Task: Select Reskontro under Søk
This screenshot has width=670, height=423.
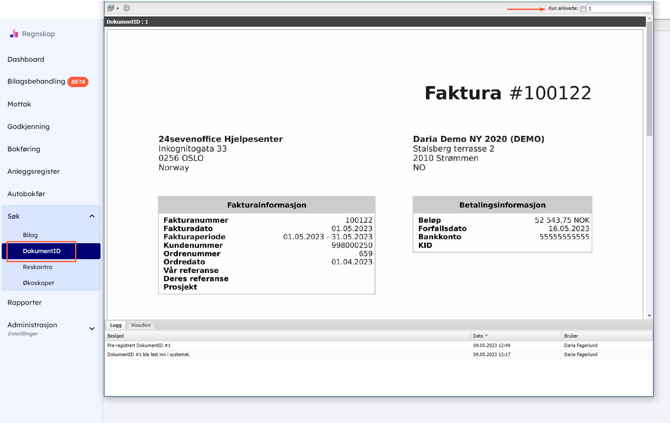Action: [38, 267]
